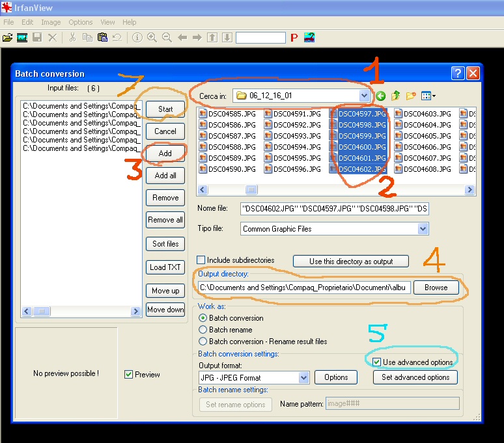The height and width of the screenshot is (443, 504).
Task: Click the red P properties icon
Action: (294, 38)
